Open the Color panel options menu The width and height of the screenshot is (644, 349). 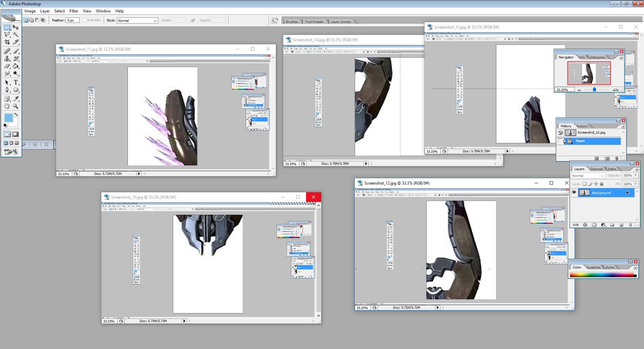pos(635,268)
